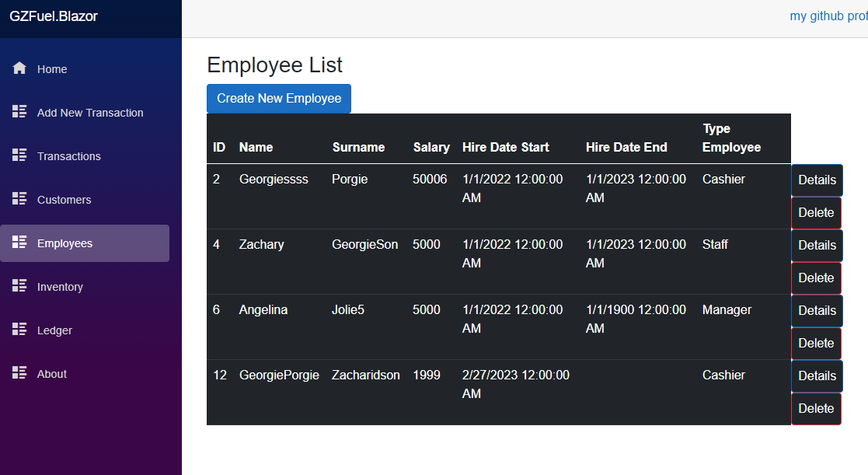Delete employee Angelina Jolie5
The height and width of the screenshot is (475, 868).
coord(817,344)
